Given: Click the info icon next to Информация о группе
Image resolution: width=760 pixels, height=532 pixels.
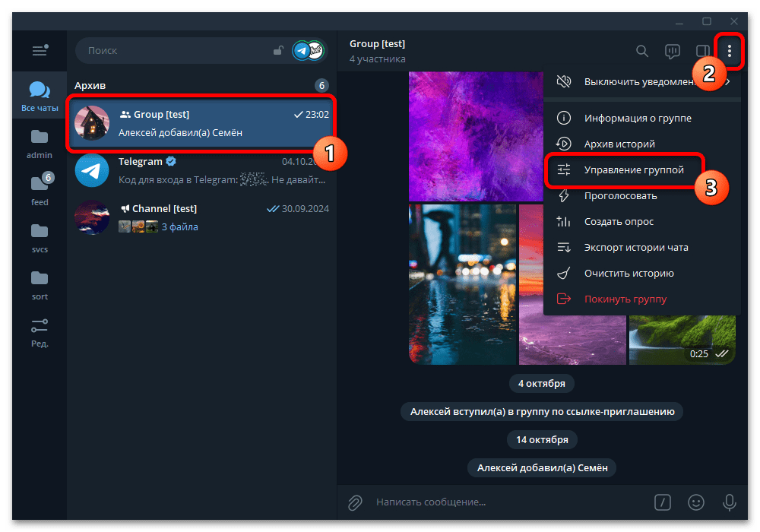Looking at the screenshot, I should tap(564, 118).
